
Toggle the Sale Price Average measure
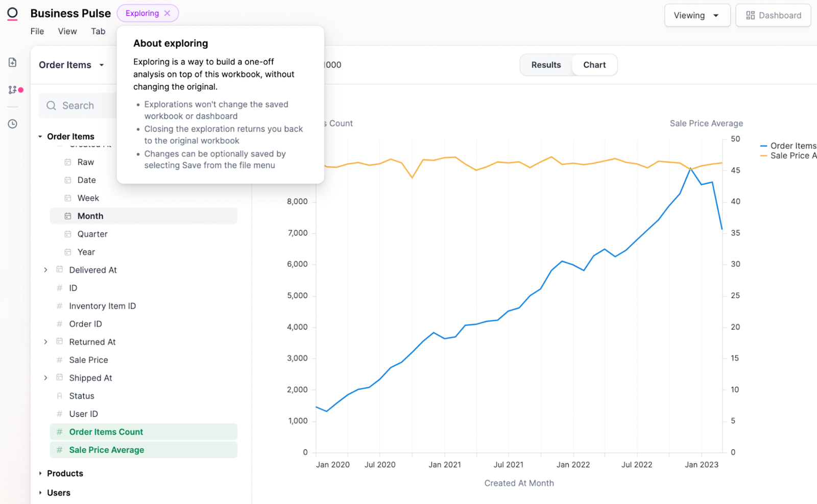[107, 450]
